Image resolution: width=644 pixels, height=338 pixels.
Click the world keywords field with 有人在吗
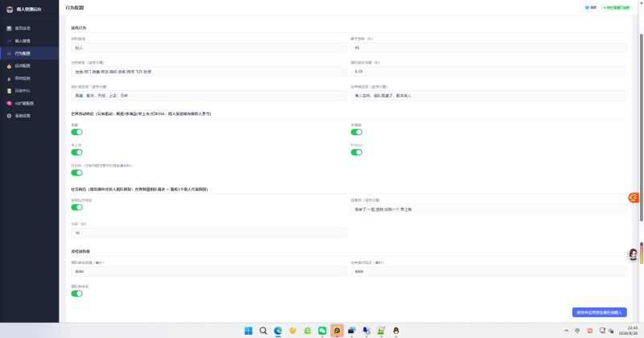[489, 96]
